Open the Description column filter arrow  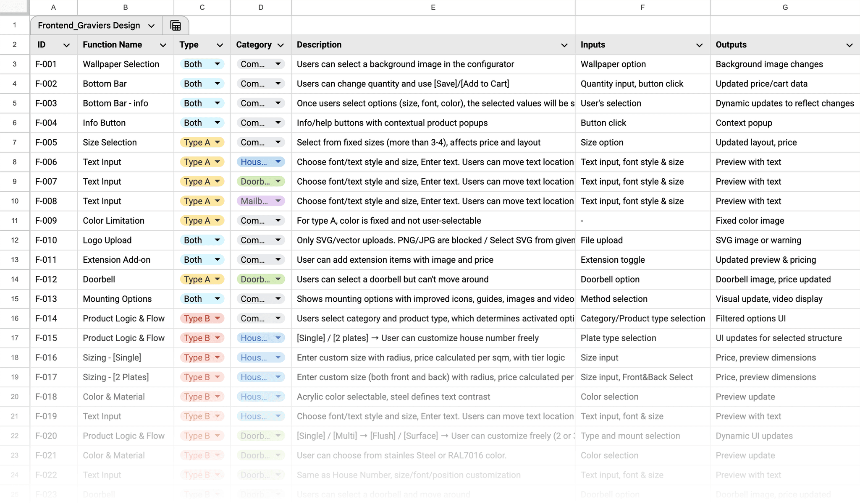click(x=564, y=45)
